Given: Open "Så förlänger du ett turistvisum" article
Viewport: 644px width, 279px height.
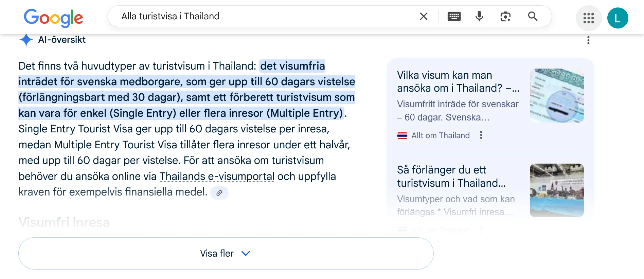Looking at the screenshot, I should click(x=451, y=176).
